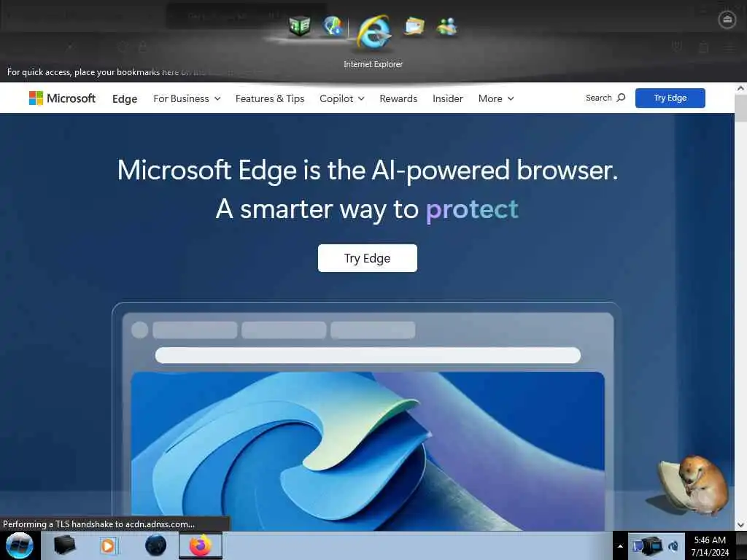
Task: Click the hamster desktop pet
Action: click(693, 485)
